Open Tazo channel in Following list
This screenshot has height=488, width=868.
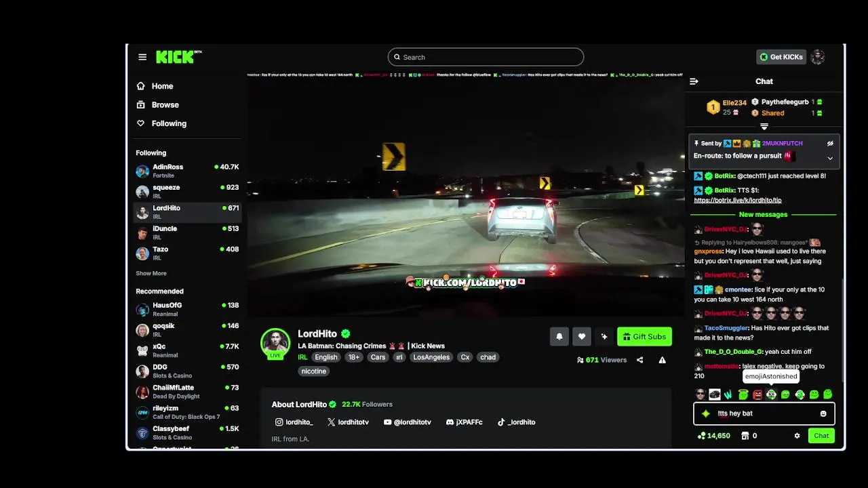[187, 253]
